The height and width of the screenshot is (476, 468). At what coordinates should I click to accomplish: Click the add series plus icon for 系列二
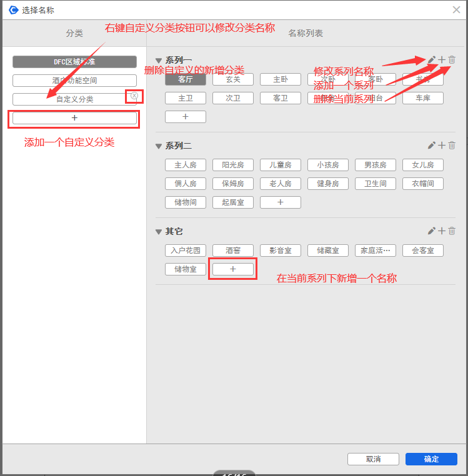click(442, 145)
